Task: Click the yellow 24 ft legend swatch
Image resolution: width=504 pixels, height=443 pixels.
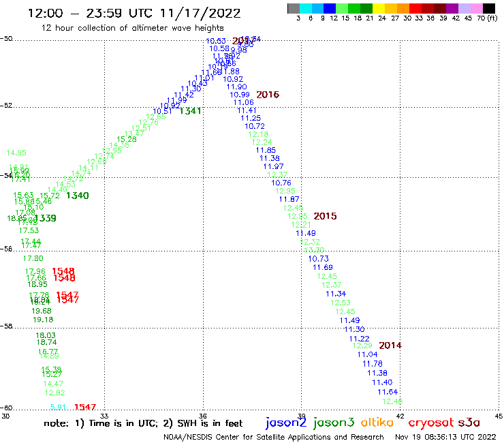Action: point(379,9)
